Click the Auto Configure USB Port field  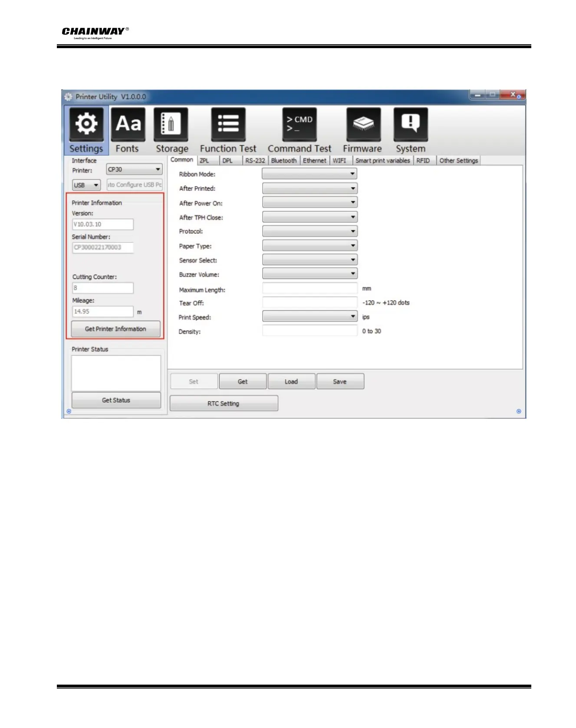(x=135, y=185)
